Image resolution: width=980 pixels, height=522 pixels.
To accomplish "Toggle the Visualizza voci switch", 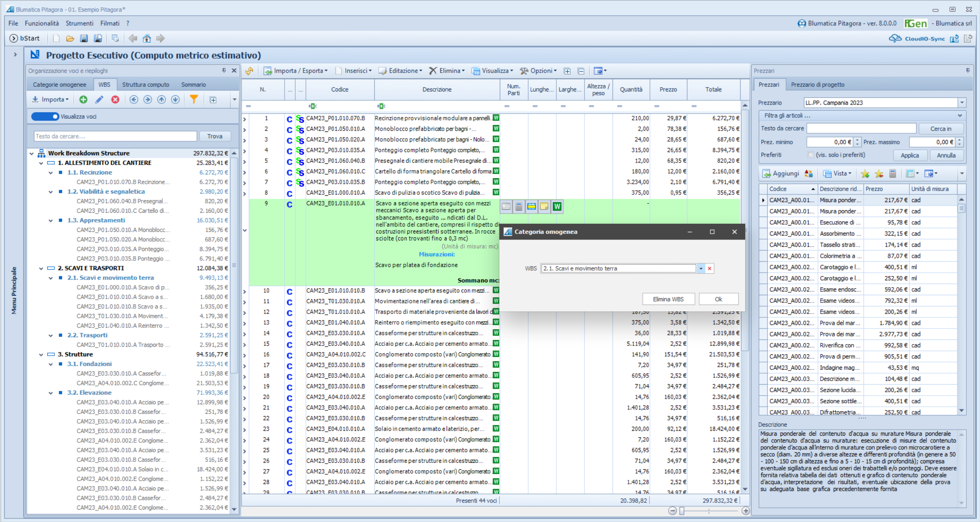I will [45, 117].
